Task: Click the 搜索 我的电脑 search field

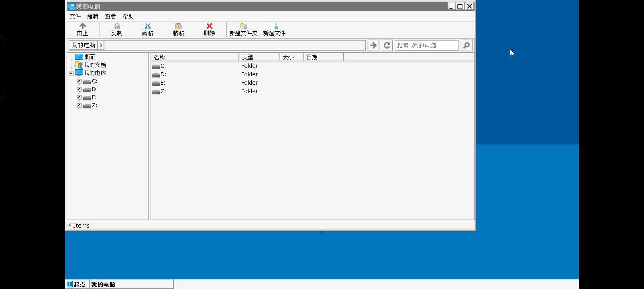Action: click(426, 45)
